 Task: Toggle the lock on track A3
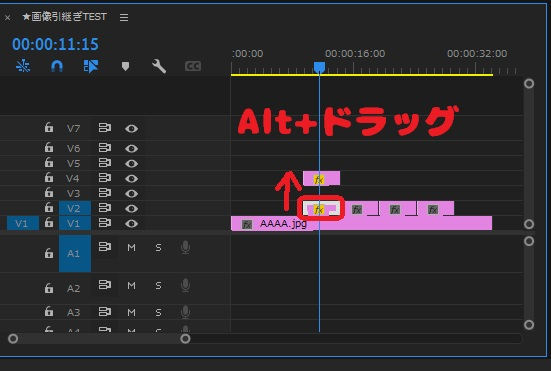(49, 312)
